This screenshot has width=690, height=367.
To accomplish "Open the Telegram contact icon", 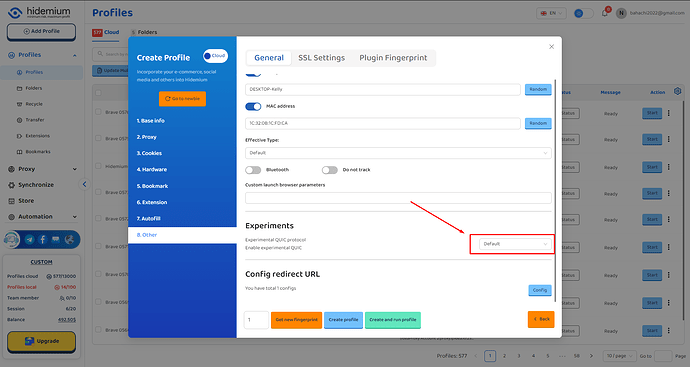I will coord(29,239).
